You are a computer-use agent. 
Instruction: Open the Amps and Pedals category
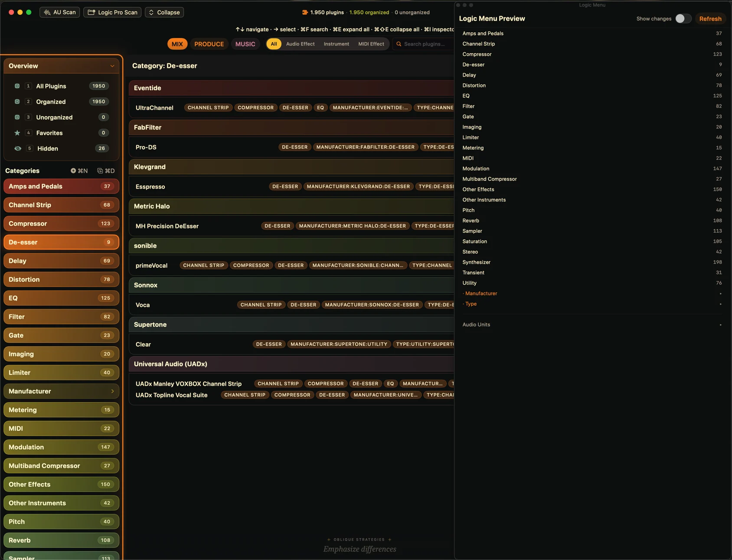[x=61, y=186]
